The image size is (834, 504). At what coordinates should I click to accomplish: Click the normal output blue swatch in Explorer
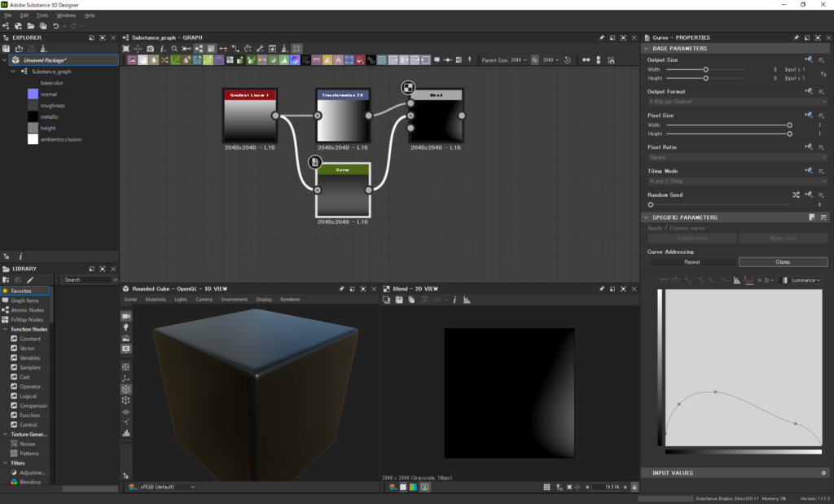pyautogui.click(x=33, y=94)
